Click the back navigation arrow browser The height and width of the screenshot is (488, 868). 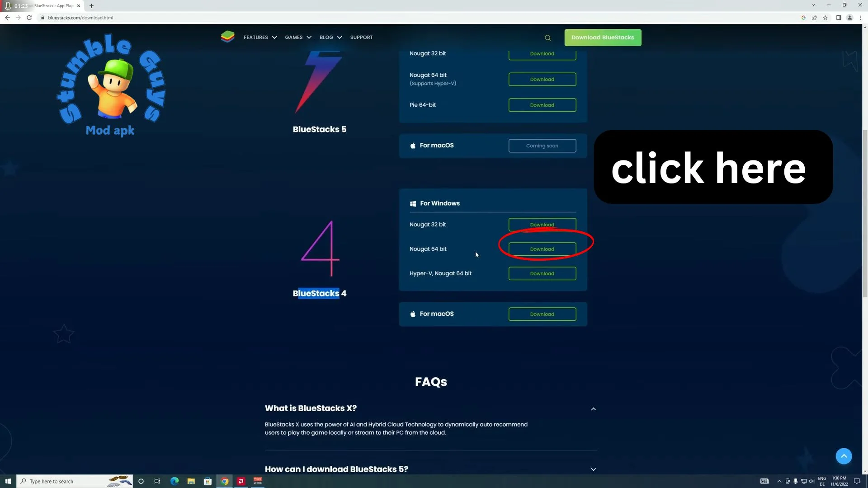[7, 17]
